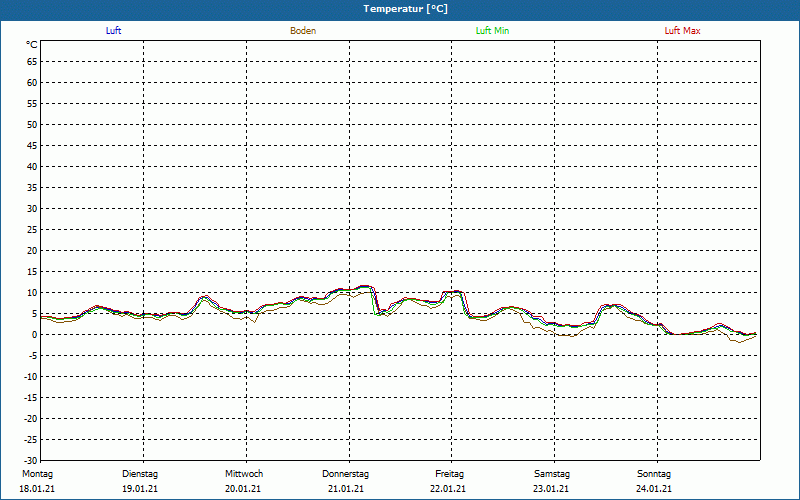Click the '30' y-axis value
This screenshot has width=800, height=500.
[x=32, y=209]
